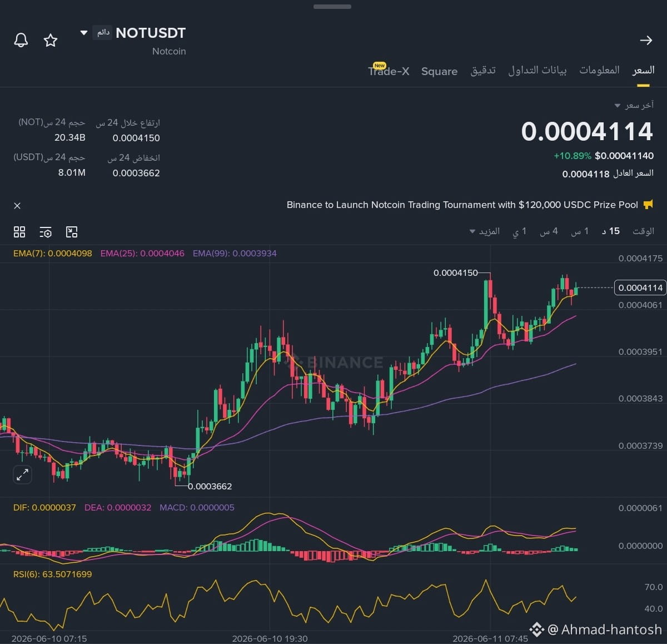The image size is (667, 644).
Task: Open the NOTUSDT pair selector dropdown arrow
Action: pos(84,33)
